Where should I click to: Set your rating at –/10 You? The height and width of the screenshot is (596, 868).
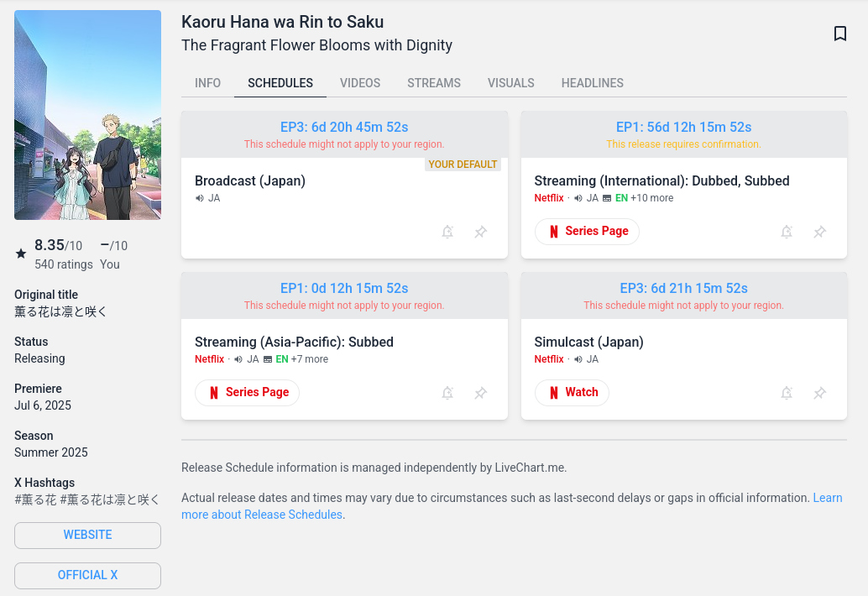[114, 254]
